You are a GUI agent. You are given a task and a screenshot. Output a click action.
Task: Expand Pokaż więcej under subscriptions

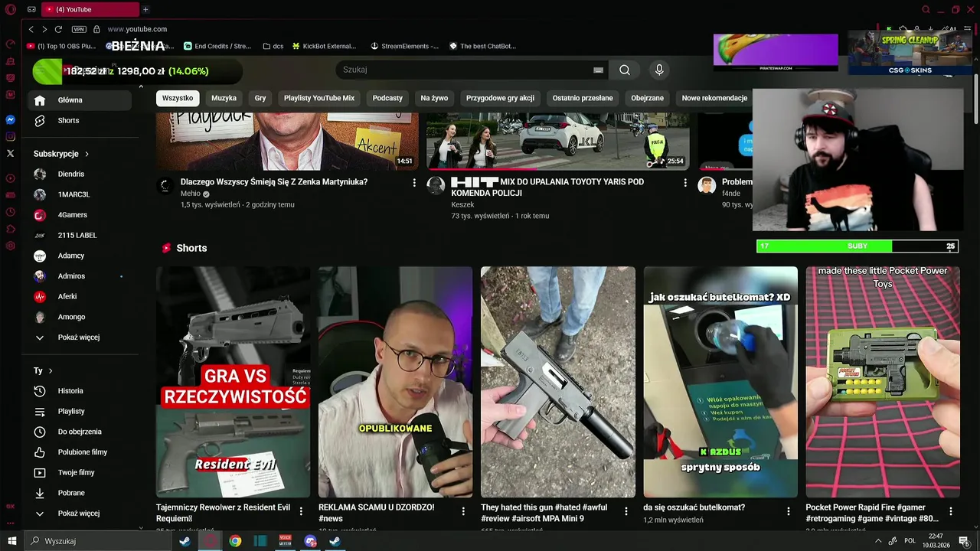click(80, 337)
